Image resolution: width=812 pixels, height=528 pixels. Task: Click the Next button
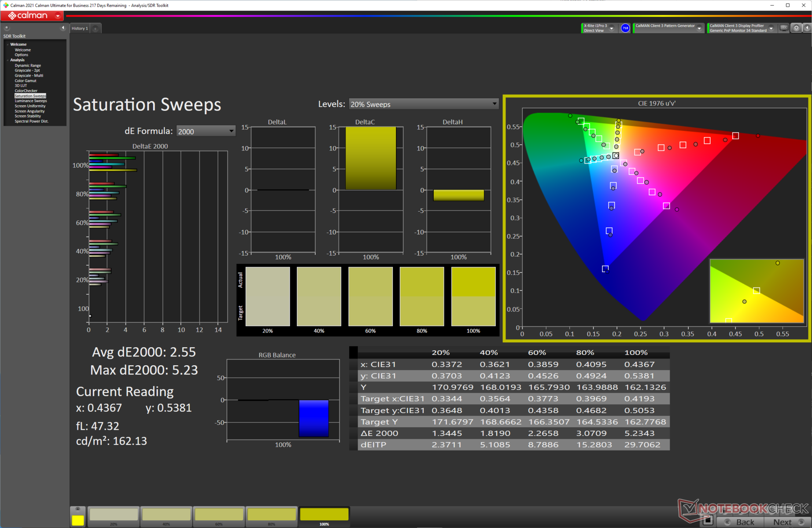click(782, 522)
